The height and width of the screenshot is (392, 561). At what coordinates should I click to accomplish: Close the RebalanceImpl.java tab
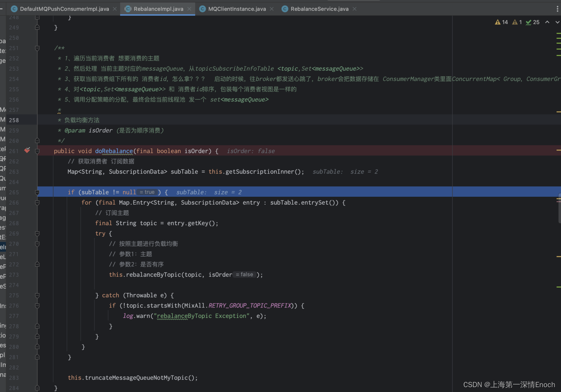(189, 9)
